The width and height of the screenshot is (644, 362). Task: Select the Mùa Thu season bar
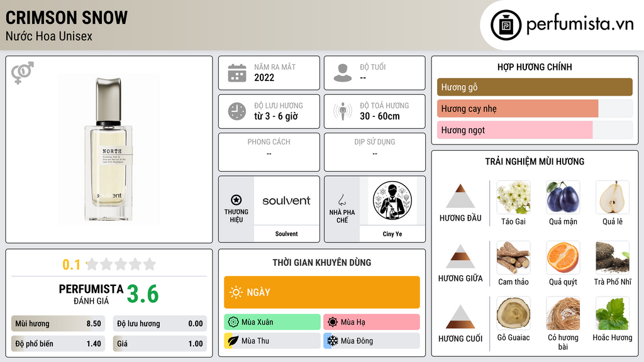coord(272,341)
